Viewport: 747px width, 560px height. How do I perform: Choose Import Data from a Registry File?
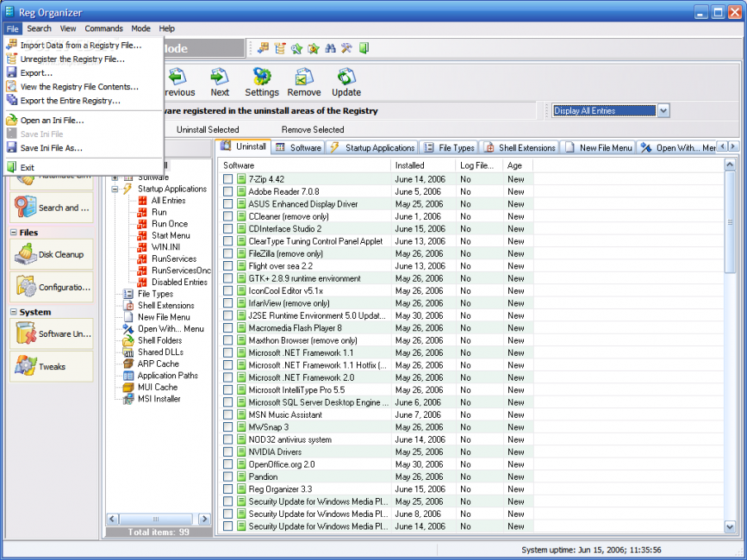(x=84, y=46)
